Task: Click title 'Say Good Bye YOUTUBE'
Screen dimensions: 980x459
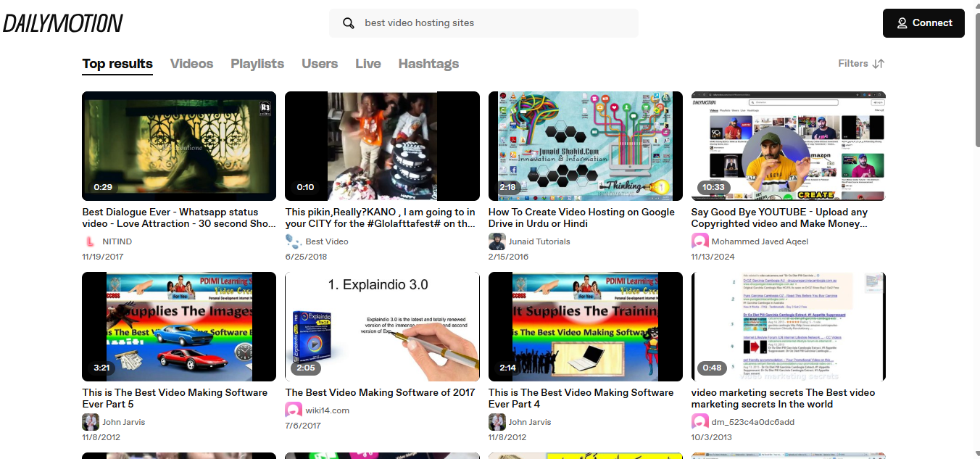Action: coord(780,218)
